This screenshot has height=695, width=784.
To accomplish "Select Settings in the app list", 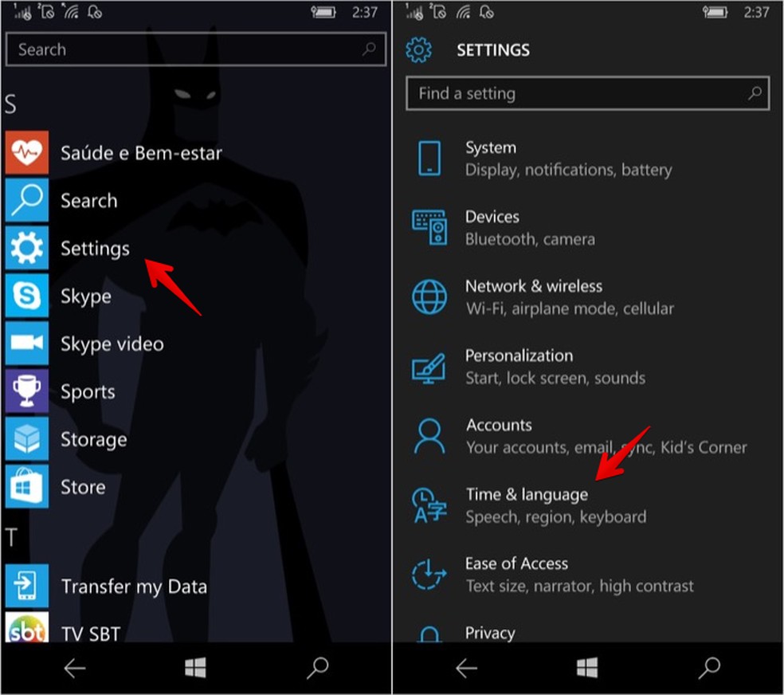I will point(95,249).
